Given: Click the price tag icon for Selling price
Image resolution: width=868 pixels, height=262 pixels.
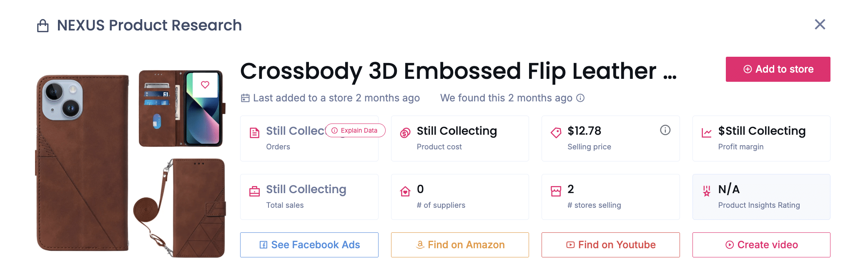Looking at the screenshot, I should click(556, 133).
